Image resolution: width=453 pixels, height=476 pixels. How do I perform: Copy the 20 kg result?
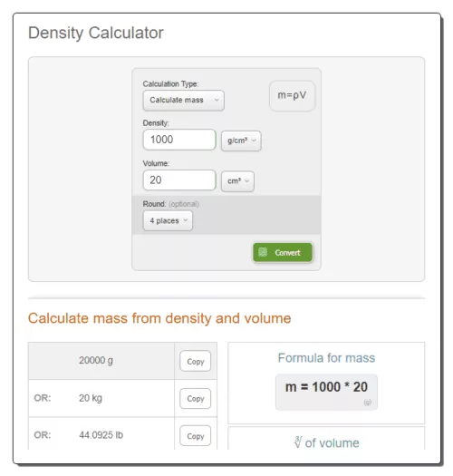tap(195, 399)
